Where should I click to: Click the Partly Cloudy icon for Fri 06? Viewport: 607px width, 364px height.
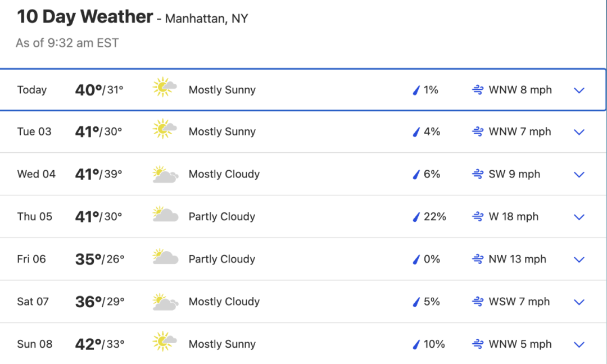tap(165, 257)
